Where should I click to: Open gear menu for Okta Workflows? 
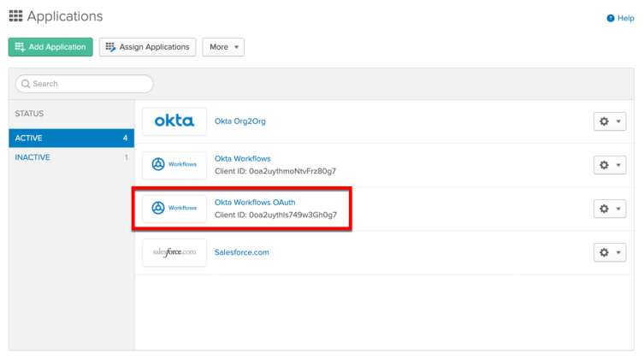pyautogui.click(x=610, y=164)
